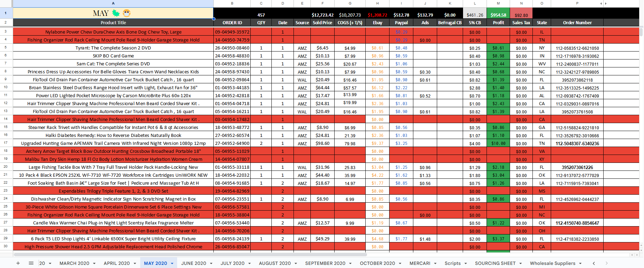Open the SOURCING SHEET tab dropdown arrow
The height and width of the screenshot is (268, 644).
tap(520, 264)
